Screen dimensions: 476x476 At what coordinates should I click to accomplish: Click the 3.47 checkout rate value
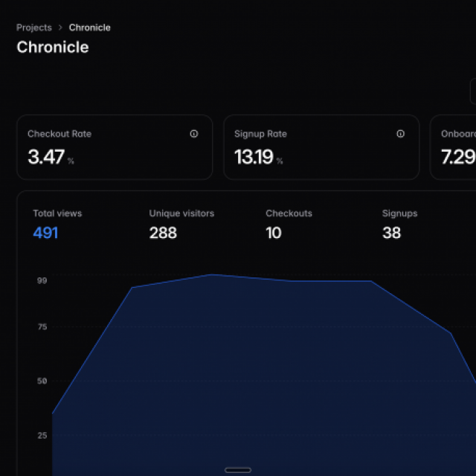pos(46,157)
